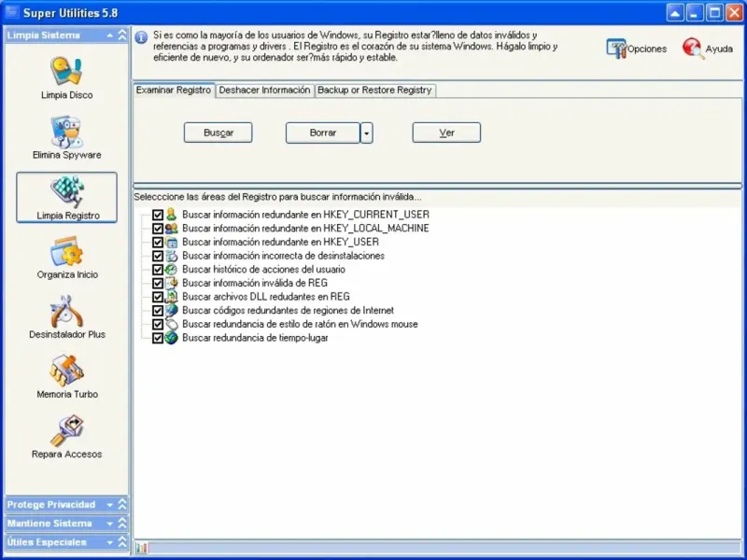Screen dimensions: 747x560
Task: Click the chart icon in status bar
Action: [142, 548]
